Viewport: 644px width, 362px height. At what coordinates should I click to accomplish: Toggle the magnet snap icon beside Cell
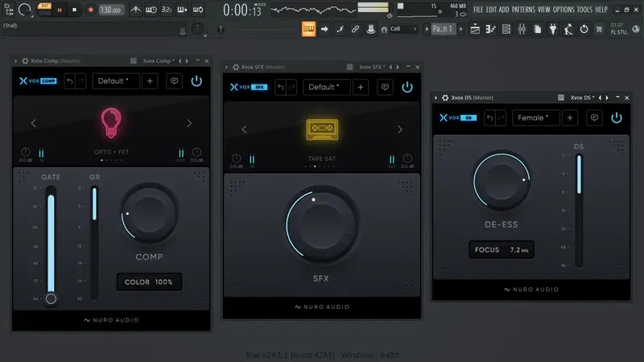click(384, 30)
